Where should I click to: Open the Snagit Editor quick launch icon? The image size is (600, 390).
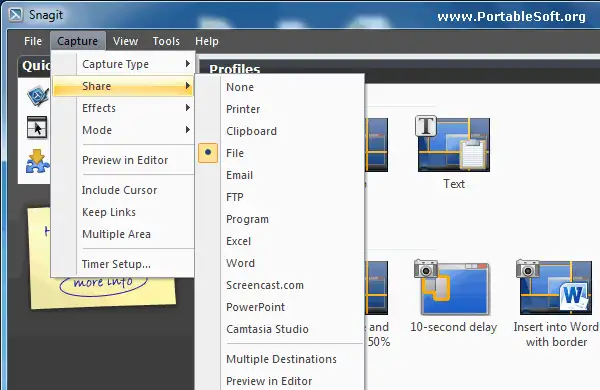point(38,96)
